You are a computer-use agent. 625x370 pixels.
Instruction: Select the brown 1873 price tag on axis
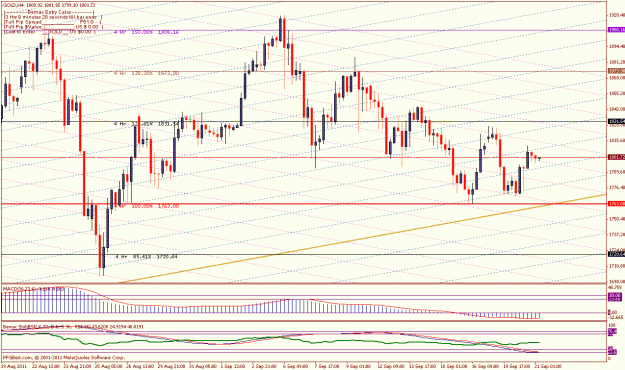point(616,71)
